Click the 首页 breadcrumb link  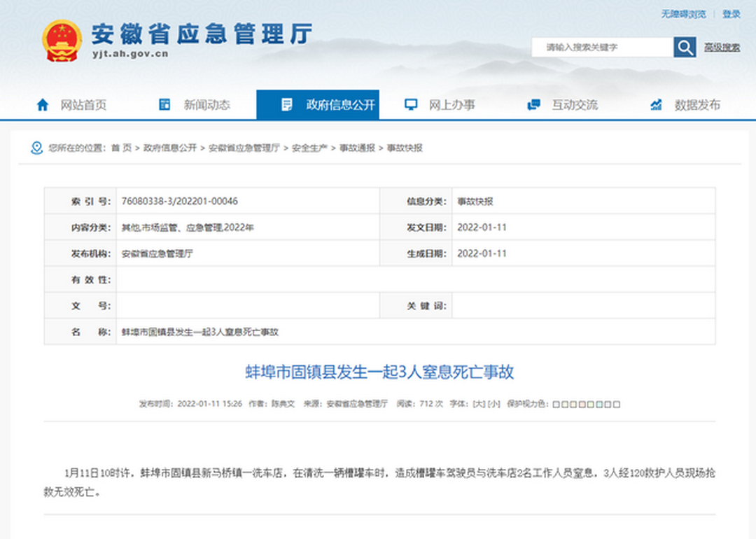[x=121, y=148]
